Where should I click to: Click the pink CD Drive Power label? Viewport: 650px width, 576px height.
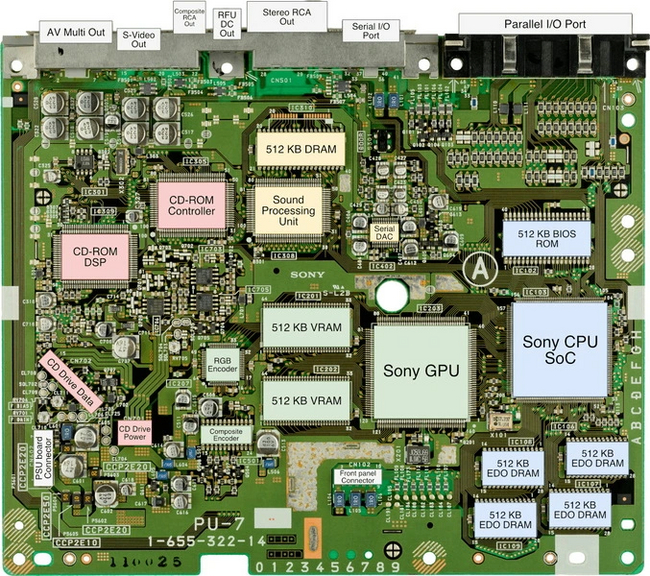[x=136, y=431]
